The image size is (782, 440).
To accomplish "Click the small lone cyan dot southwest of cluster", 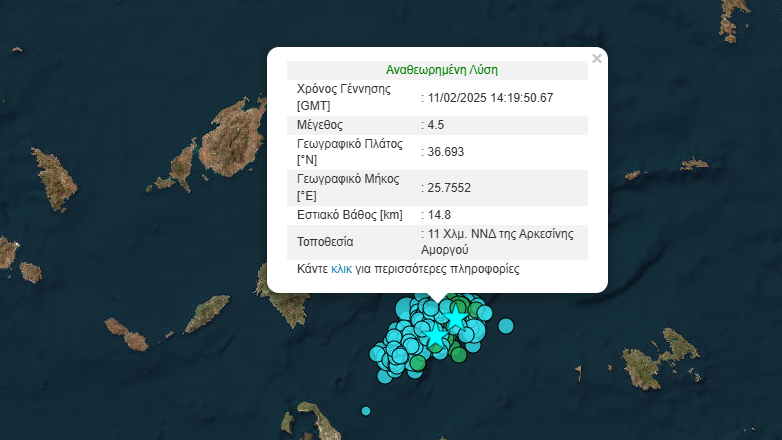I will pos(366,411).
